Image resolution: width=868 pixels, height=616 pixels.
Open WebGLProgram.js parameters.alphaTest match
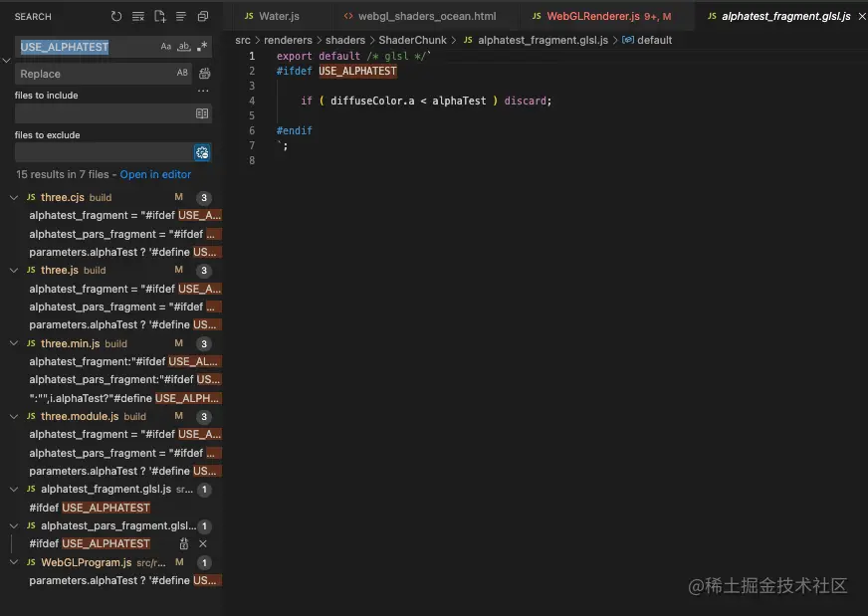click(x=125, y=580)
